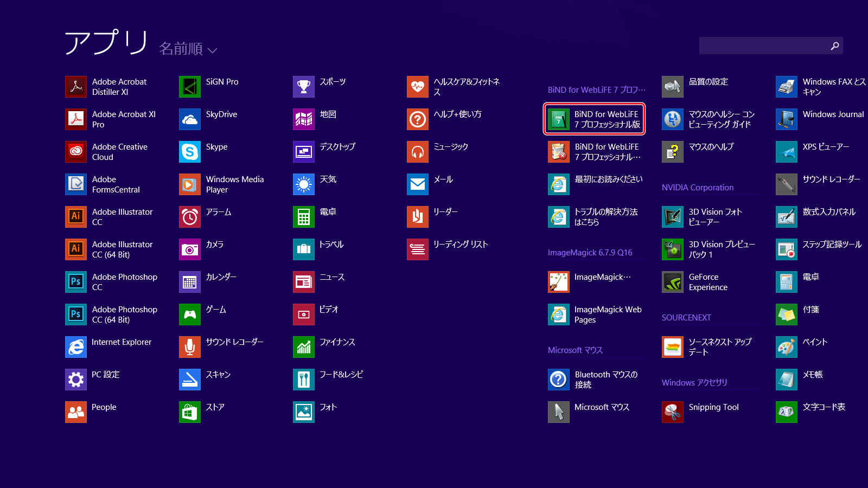The image size is (868, 488).
Task: Open フード&レシピ fork icon
Action: coord(304,380)
